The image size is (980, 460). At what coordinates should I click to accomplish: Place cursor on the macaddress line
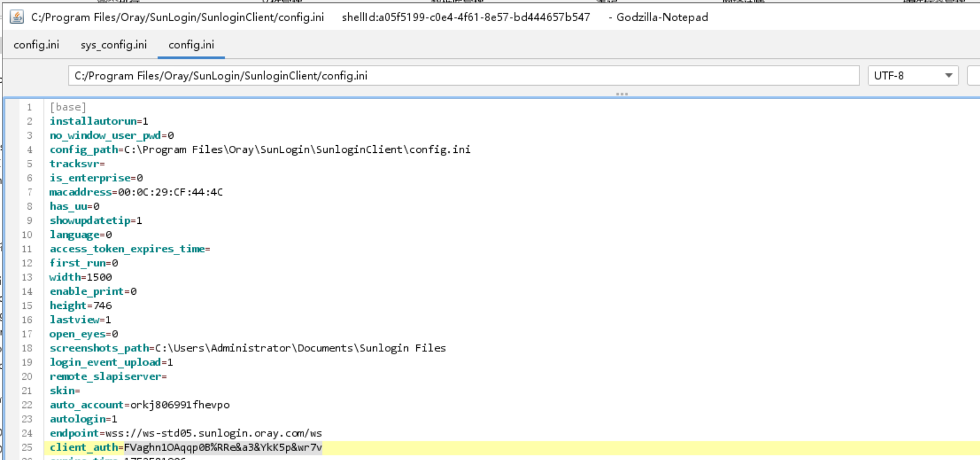(x=136, y=192)
